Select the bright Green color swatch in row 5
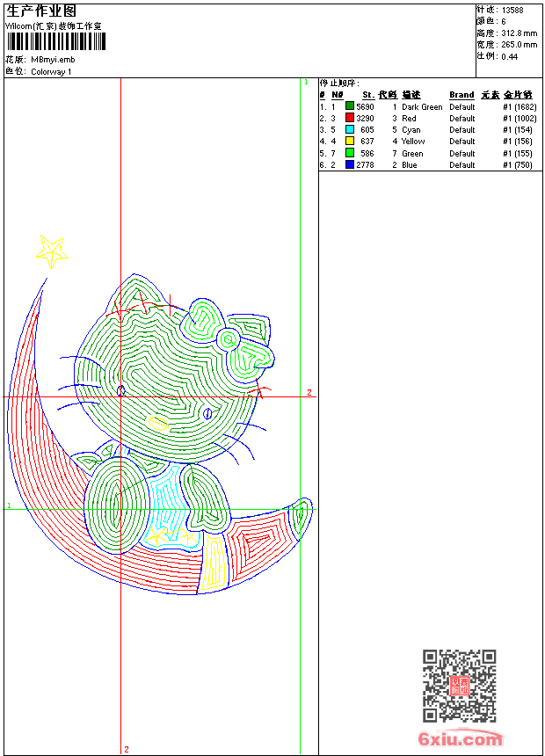Screen dimensions: 545x756 click(x=350, y=153)
